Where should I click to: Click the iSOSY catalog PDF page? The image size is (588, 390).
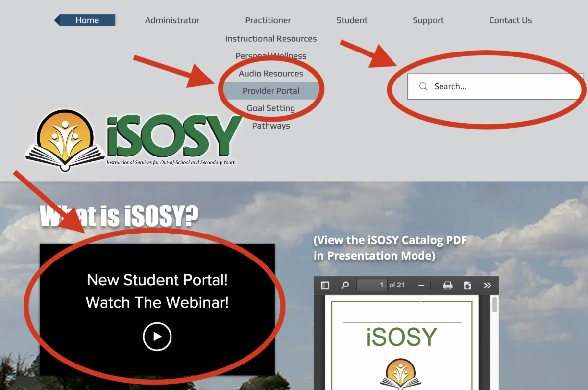[x=402, y=343]
